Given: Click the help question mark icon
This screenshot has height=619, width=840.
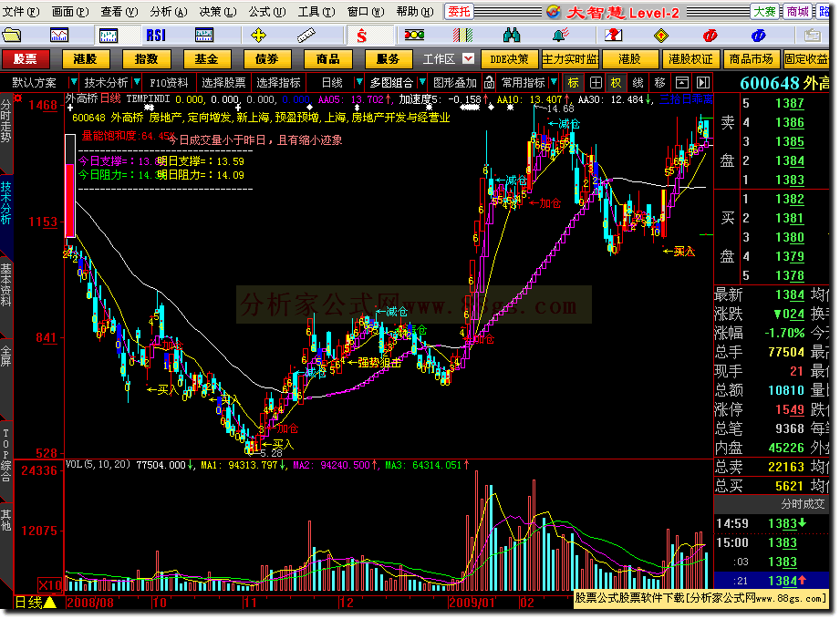Looking at the screenshot, I should click(614, 36).
